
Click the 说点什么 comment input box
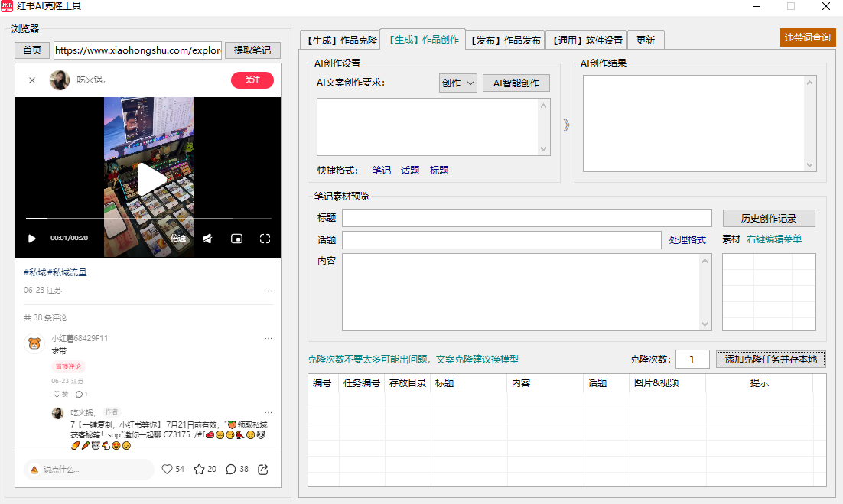click(90, 469)
